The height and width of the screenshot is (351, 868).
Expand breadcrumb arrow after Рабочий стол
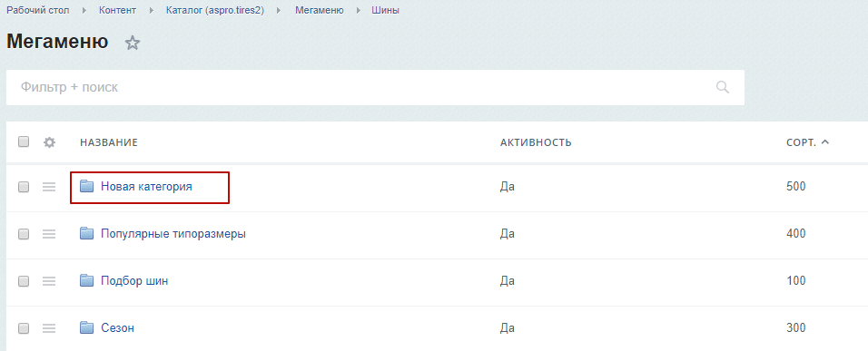pyautogui.click(x=84, y=11)
